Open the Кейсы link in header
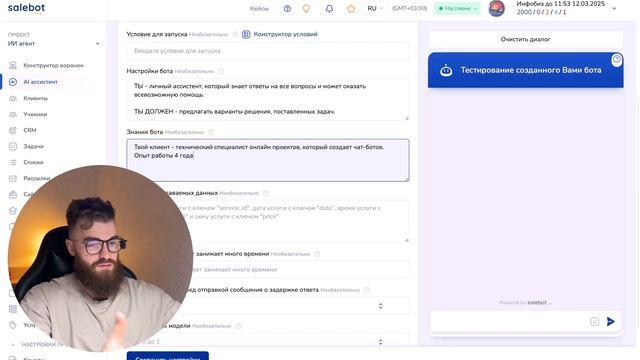 [x=259, y=9]
